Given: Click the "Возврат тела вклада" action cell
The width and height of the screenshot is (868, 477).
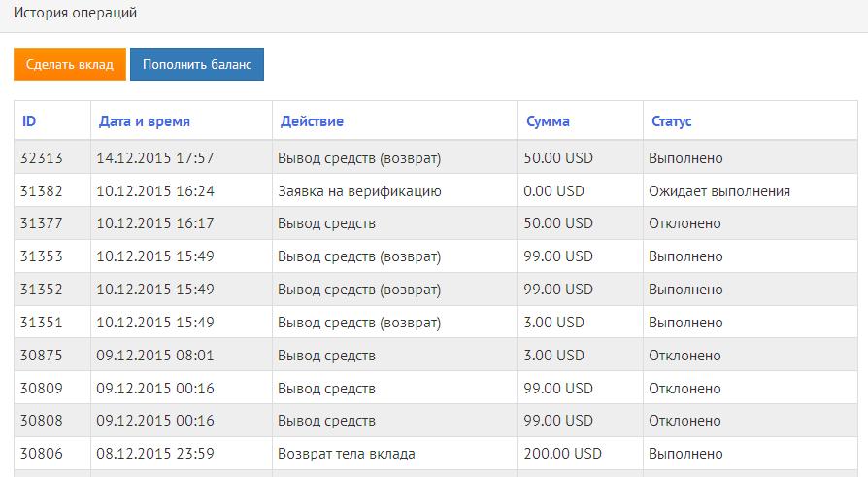Looking at the screenshot, I should [x=346, y=454].
